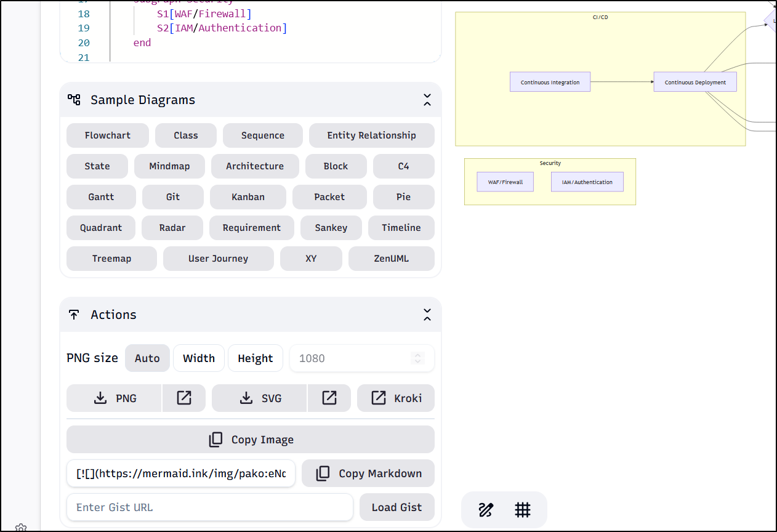
Task: Open the diagram in Kroki
Action: point(396,398)
